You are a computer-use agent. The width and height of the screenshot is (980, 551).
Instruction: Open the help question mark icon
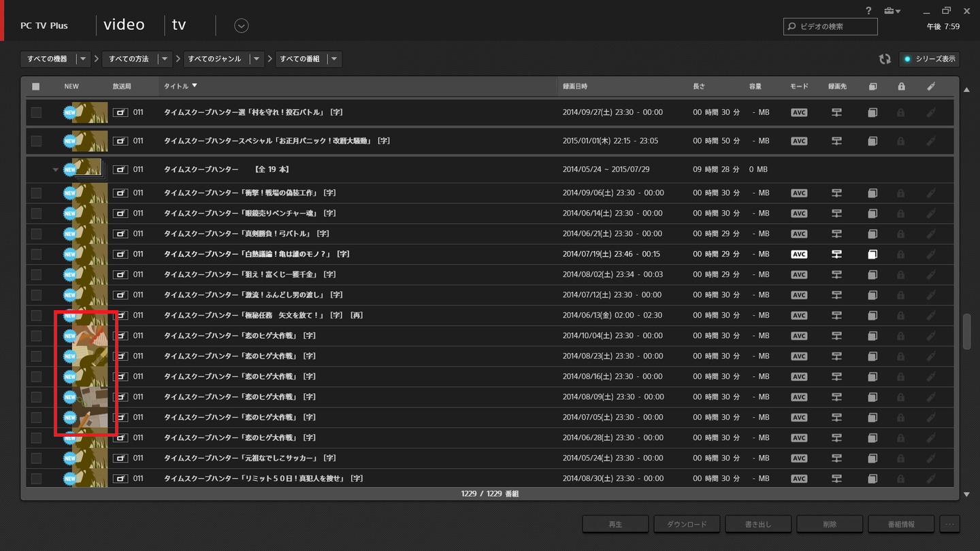click(x=868, y=11)
